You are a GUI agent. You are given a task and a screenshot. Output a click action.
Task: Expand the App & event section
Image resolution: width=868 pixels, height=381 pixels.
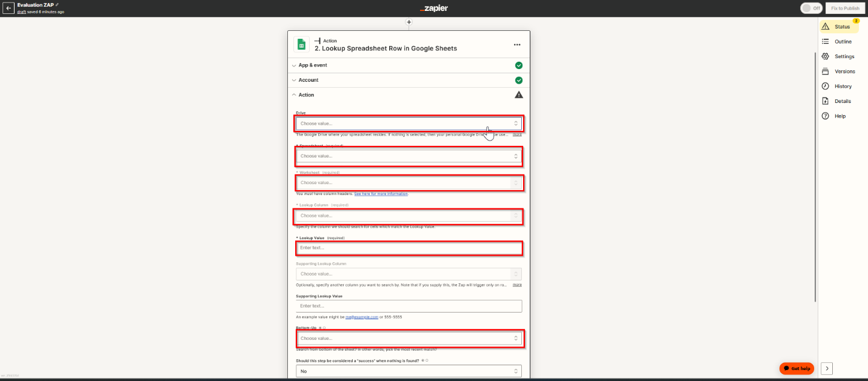point(409,65)
